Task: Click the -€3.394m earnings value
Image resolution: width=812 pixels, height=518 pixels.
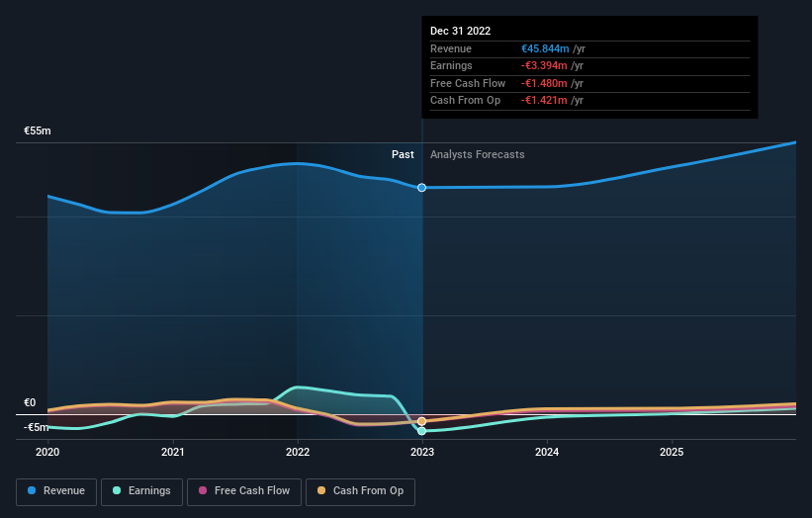Action: [x=544, y=65]
